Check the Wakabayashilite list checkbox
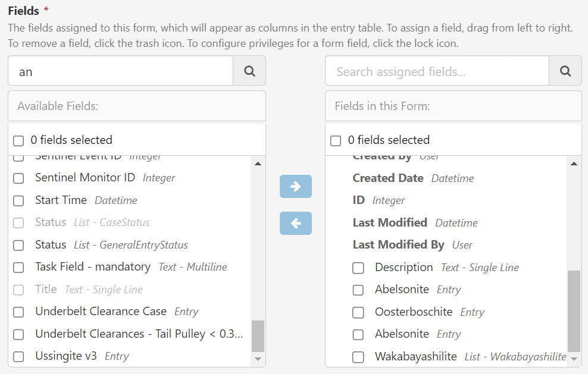 (x=358, y=357)
